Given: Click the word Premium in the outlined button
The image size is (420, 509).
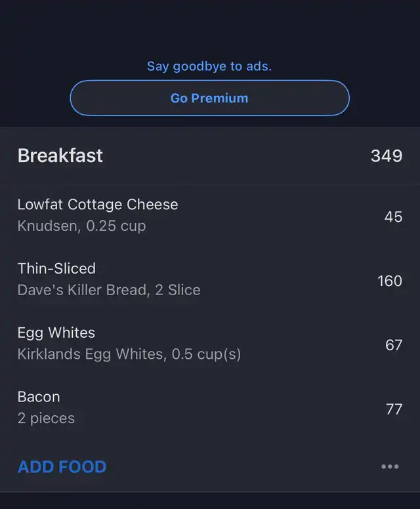Looking at the screenshot, I should tap(220, 98).
